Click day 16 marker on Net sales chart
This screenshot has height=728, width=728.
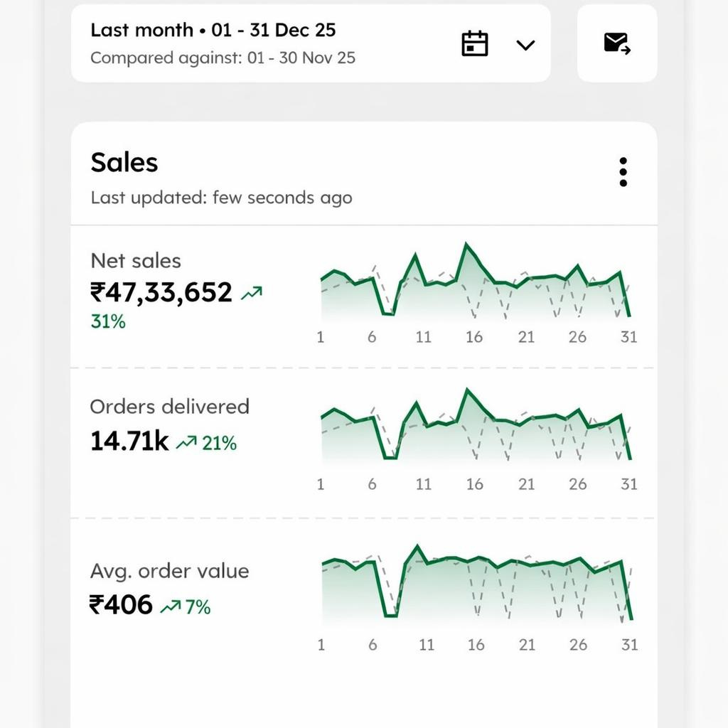[x=474, y=337]
